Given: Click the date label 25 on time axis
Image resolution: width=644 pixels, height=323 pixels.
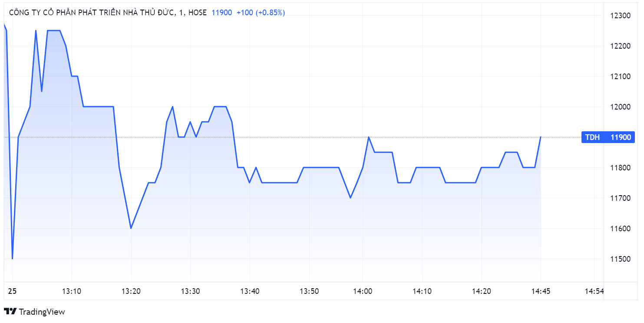Looking at the screenshot, I should click(x=12, y=291).
